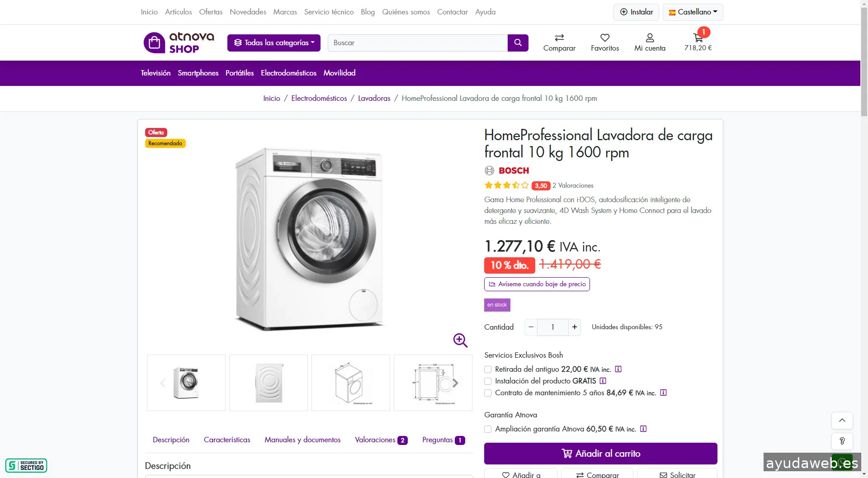
Task: Open Favoritos heart icon in header
Action: (x=604, y=38)
